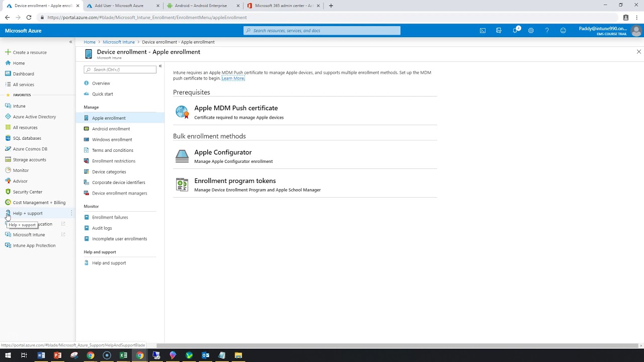Click the Windows enrollment icon
Image resolution: width=644 pixels, height=362 pixels.
87,140
